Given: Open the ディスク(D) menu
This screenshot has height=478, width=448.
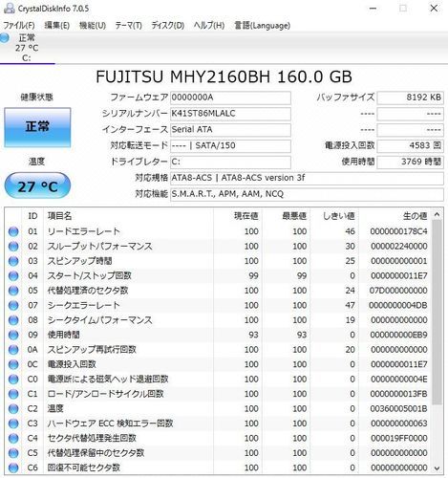Looking at the screenshot, I should pos(167,25).
